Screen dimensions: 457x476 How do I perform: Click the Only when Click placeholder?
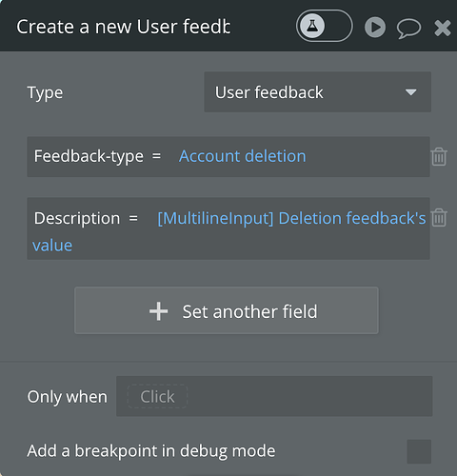[157, 396]
